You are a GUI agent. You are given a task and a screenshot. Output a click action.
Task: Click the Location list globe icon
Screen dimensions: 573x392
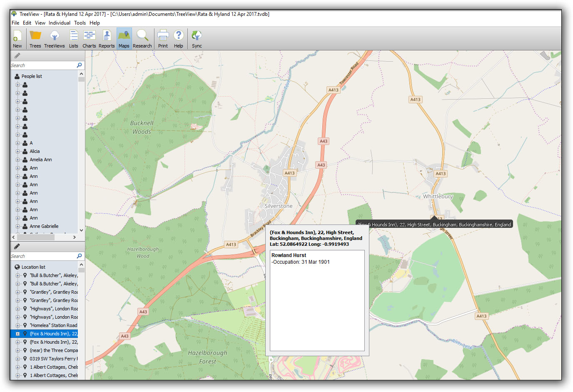coord(17,267)
